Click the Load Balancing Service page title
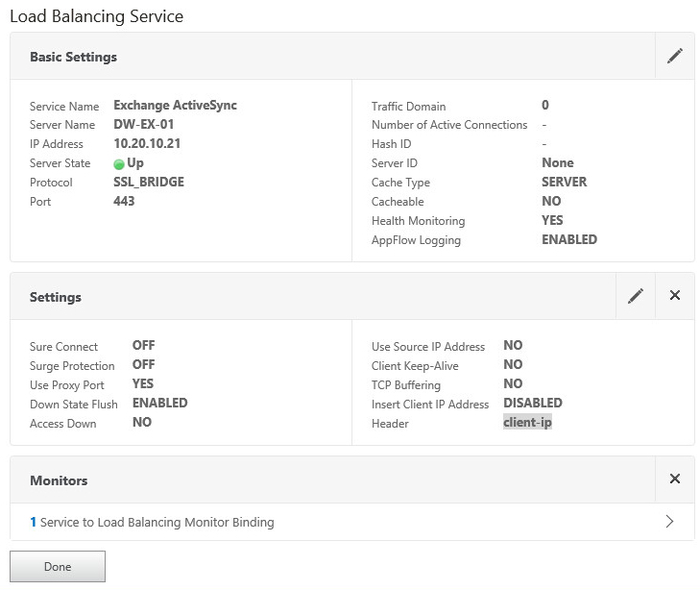This screenshot has width=700, height=590. (x=96, y=16)
